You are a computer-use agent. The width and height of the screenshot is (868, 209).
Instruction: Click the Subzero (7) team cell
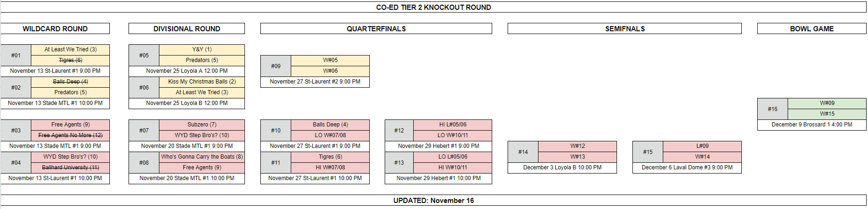click(202, 125)
